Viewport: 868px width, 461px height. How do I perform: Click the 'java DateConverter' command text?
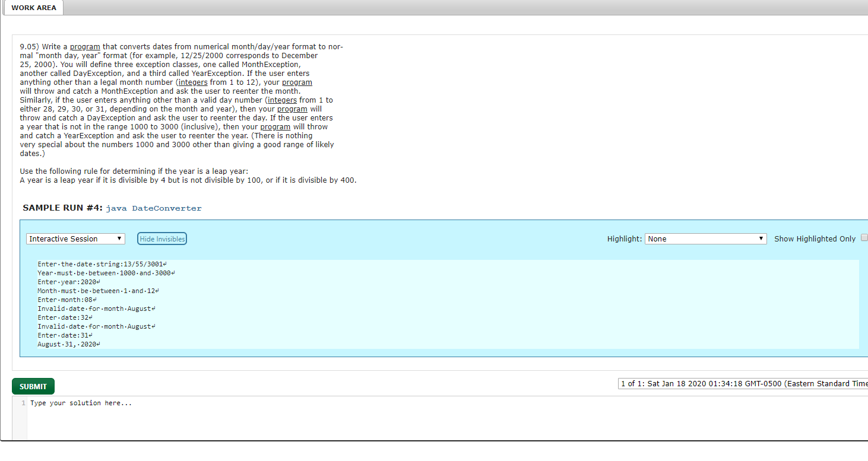click(153, 208)
